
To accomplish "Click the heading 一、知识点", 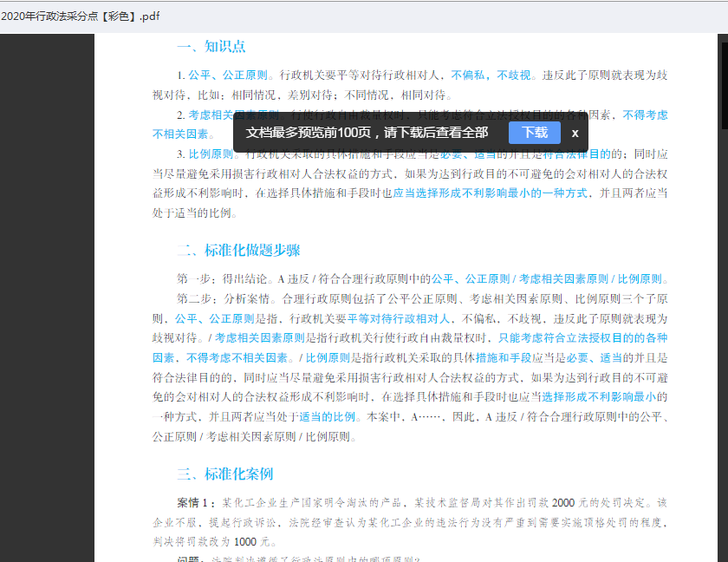I will pos(211,47).
